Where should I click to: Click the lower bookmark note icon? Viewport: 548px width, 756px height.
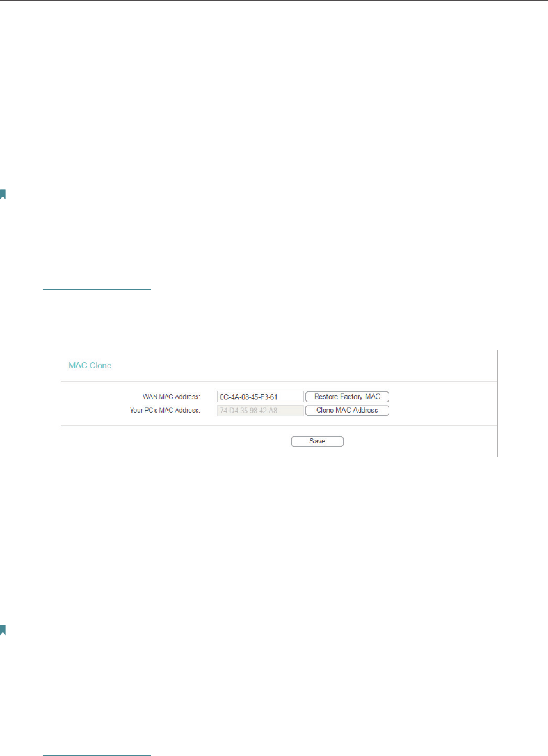pyautogui.click(x=3, y=630)
